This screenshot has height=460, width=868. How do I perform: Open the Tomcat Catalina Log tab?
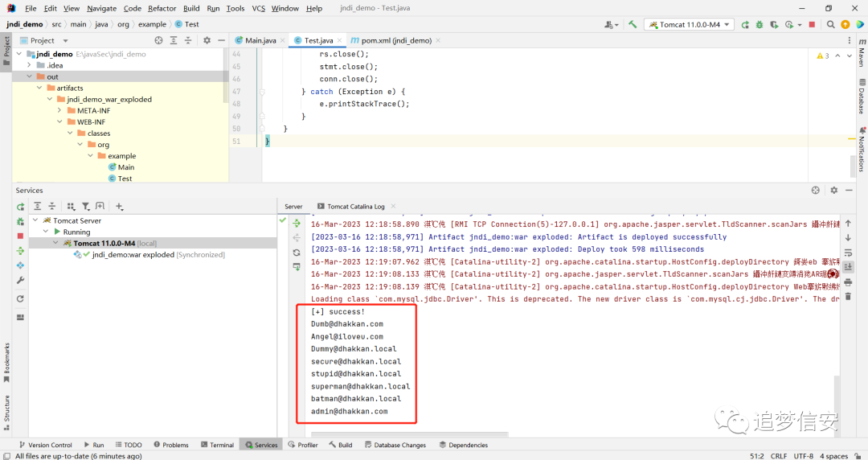[355, 206]
